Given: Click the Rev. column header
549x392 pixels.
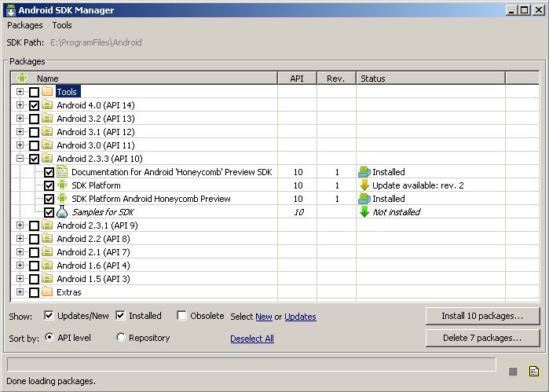Looking at the screenshot, I should (x=336, y=78).
